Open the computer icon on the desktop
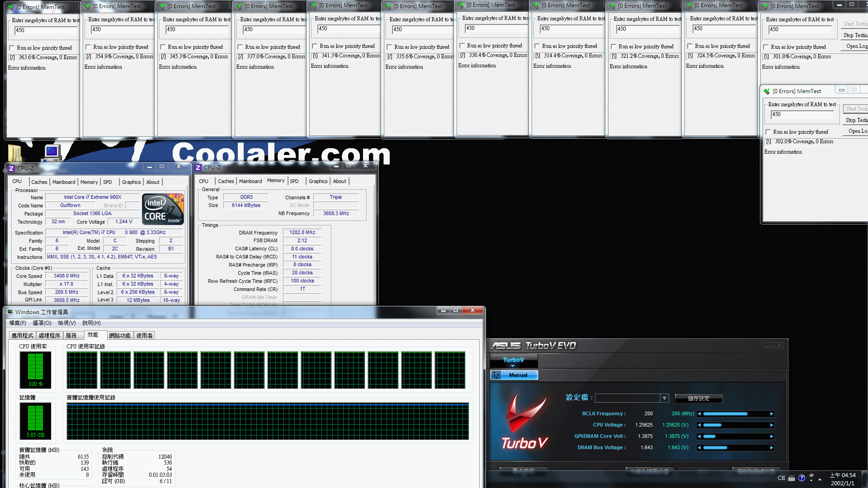The width and height of the screenshot is (868, 488). tap(52, 153)
